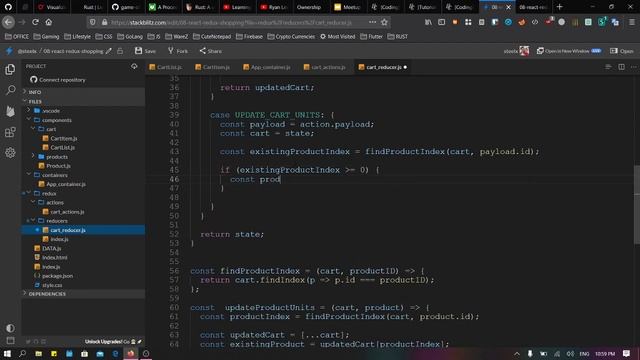Viewport: 640px width, 360px height.
Task: Collapse the containers folder
Action: coord(55,175)
